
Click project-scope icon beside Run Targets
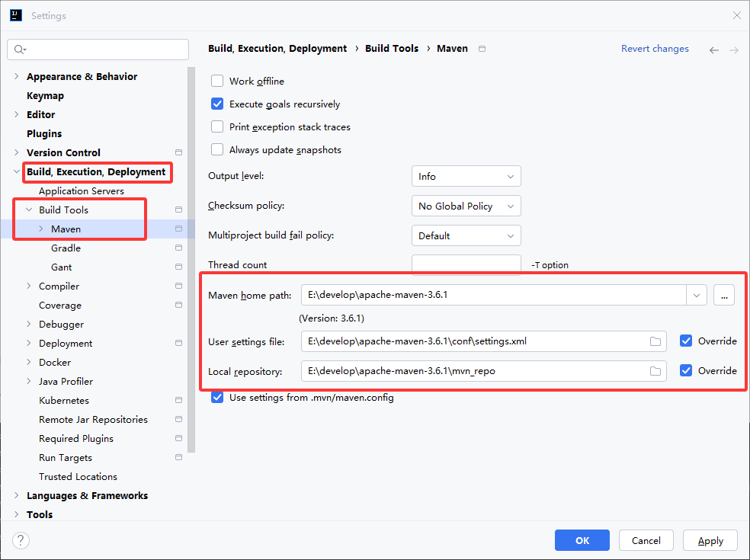coord(179,458)
